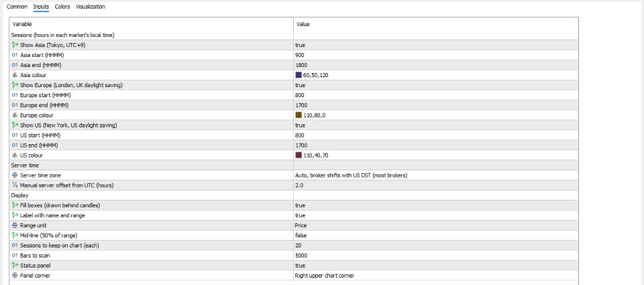The height and width of the screenshot is (285, 644).
Task: Click the Sessions to keep integer icon
Action: [x=15, y=245]
